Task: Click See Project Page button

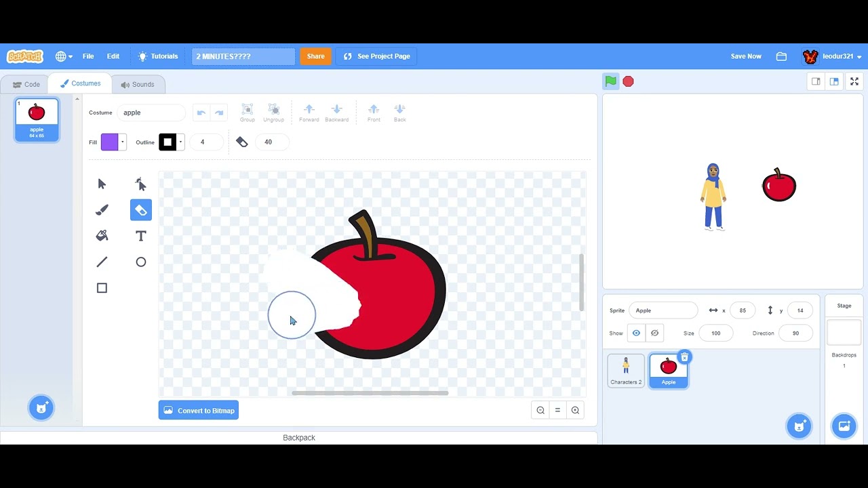Action: pyautogui.click(x=376, y=56)
